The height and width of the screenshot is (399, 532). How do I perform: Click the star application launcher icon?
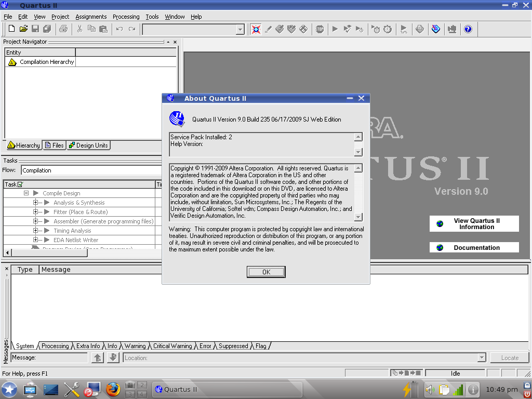(9, 390)
